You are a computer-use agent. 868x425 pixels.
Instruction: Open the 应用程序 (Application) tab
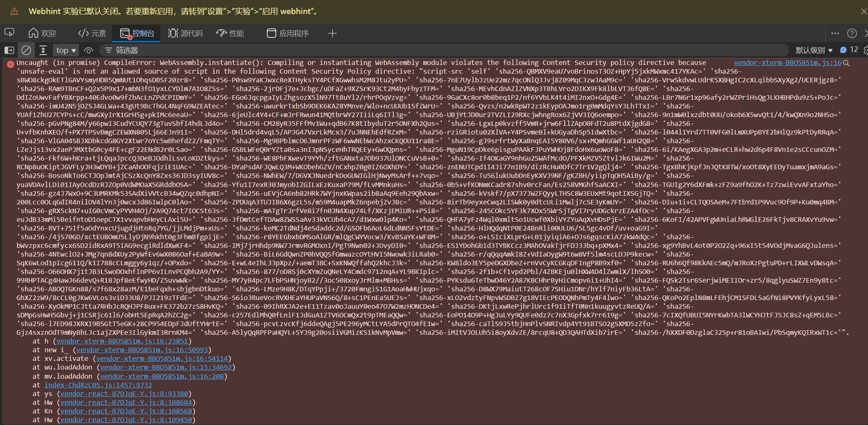288,33
